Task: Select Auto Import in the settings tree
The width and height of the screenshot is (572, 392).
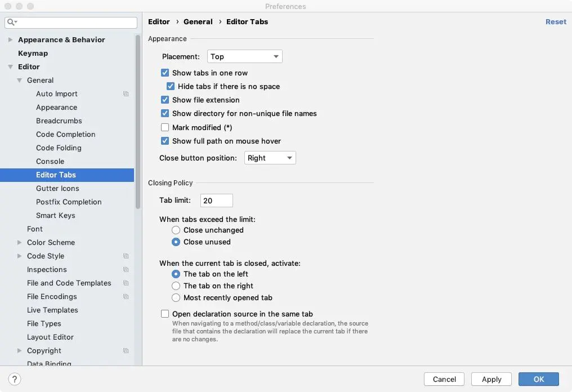Action: [x=56, y=94]
